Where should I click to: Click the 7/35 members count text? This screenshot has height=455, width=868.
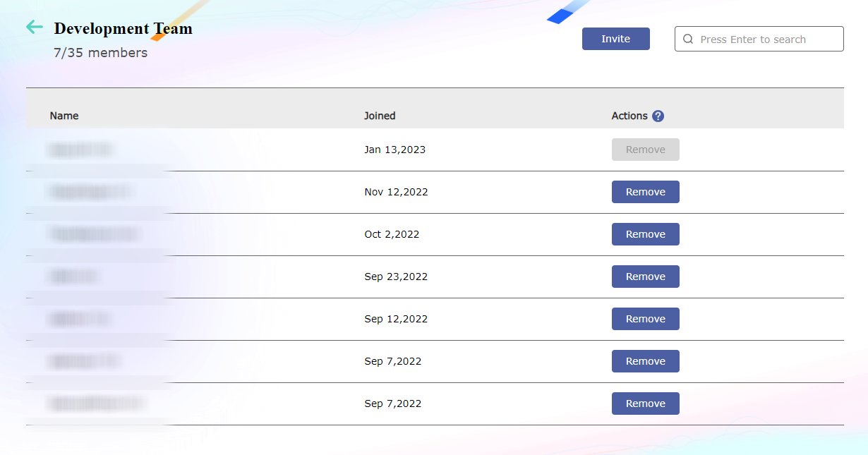100,53
